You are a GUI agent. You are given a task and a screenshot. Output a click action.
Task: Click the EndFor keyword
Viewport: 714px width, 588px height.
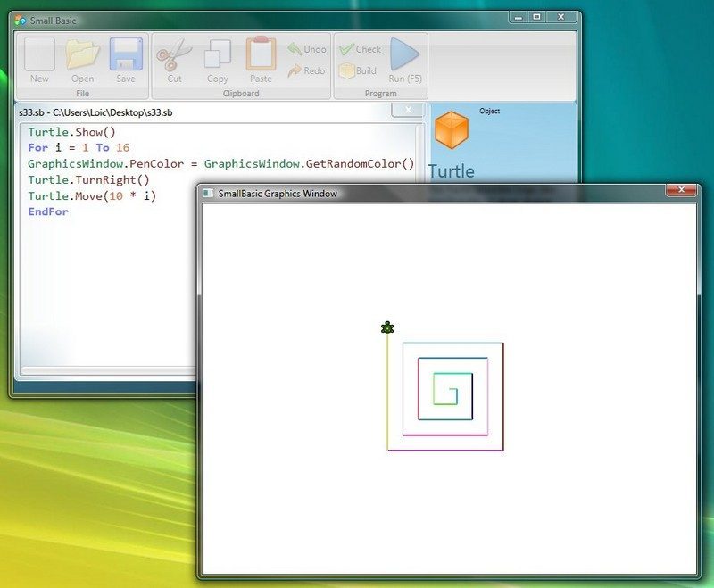48,211
